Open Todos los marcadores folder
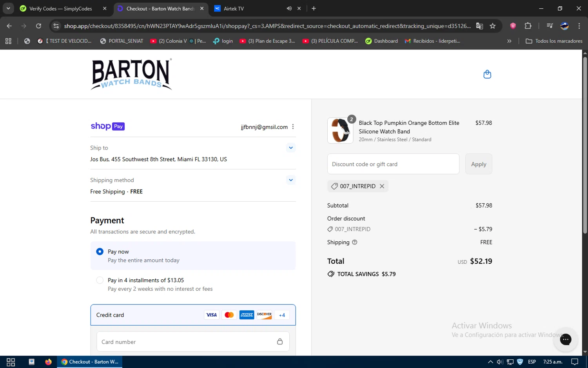Screen dimensions: 588x368 pos(554,41)
